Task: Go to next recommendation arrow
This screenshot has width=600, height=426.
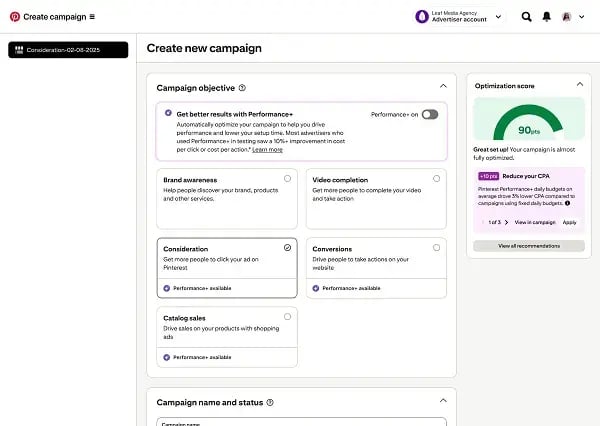Action: (507, 222)
